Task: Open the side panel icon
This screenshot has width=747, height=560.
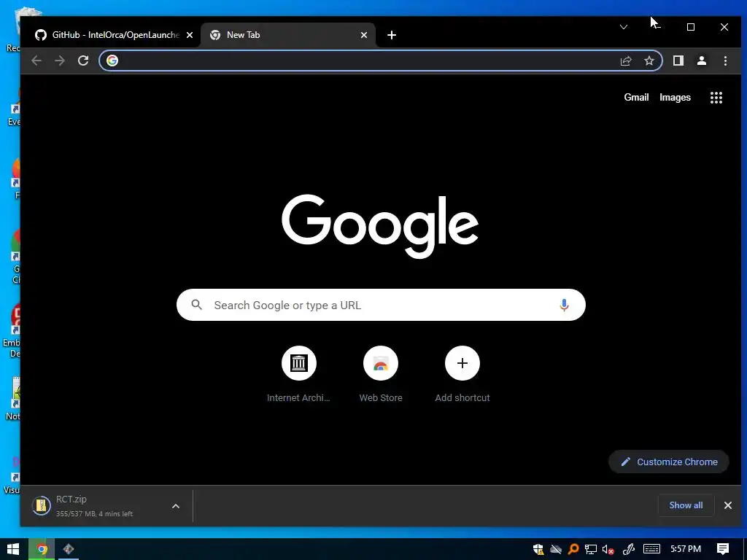Action: click(678, 61)
